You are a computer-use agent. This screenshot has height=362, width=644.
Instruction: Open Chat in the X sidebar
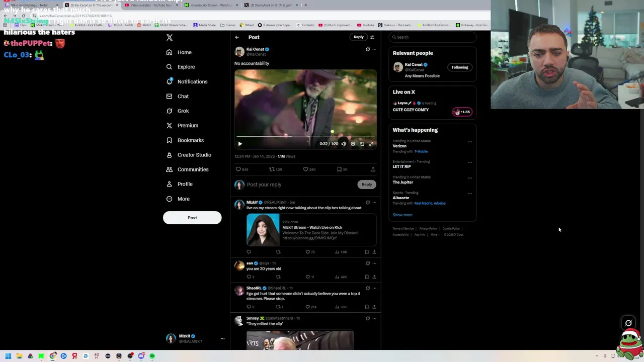point(177,96)
